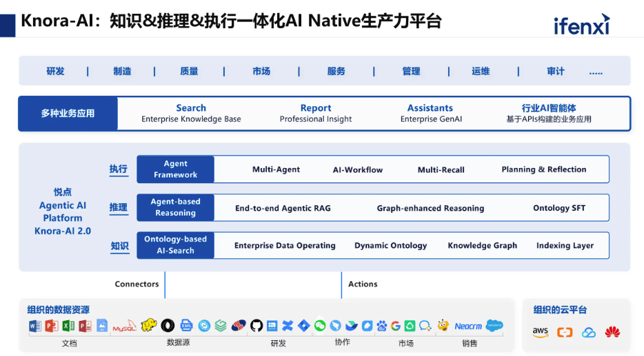The image size is (644, 356).
Task: Select the MySQL data source icon
Action: click(125, 326)
